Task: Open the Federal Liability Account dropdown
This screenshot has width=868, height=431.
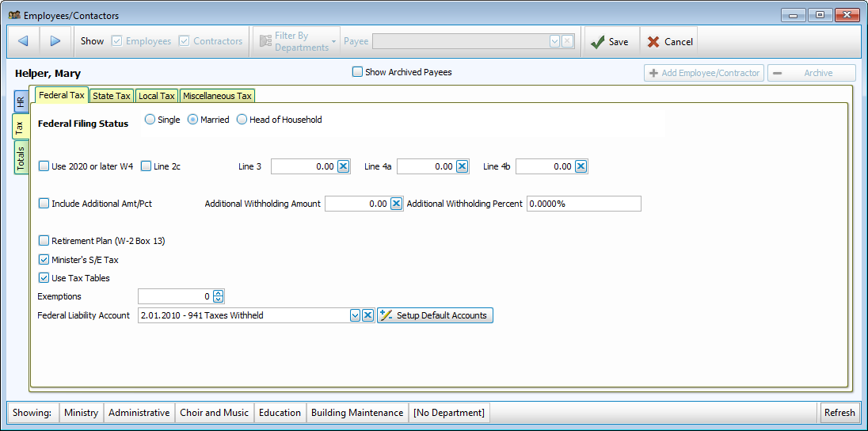Action: pos(355,315)
